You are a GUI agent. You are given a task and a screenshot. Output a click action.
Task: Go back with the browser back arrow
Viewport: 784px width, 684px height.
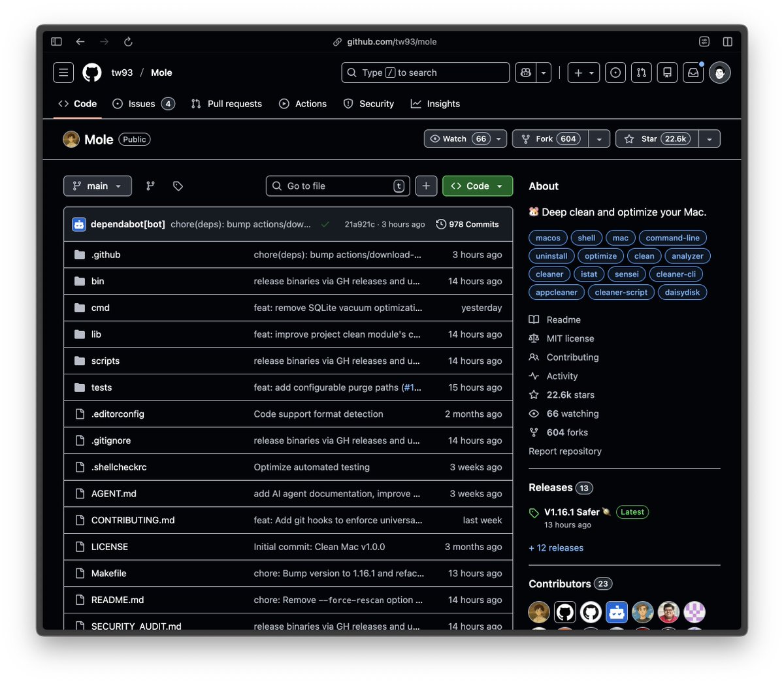(80, 42)
